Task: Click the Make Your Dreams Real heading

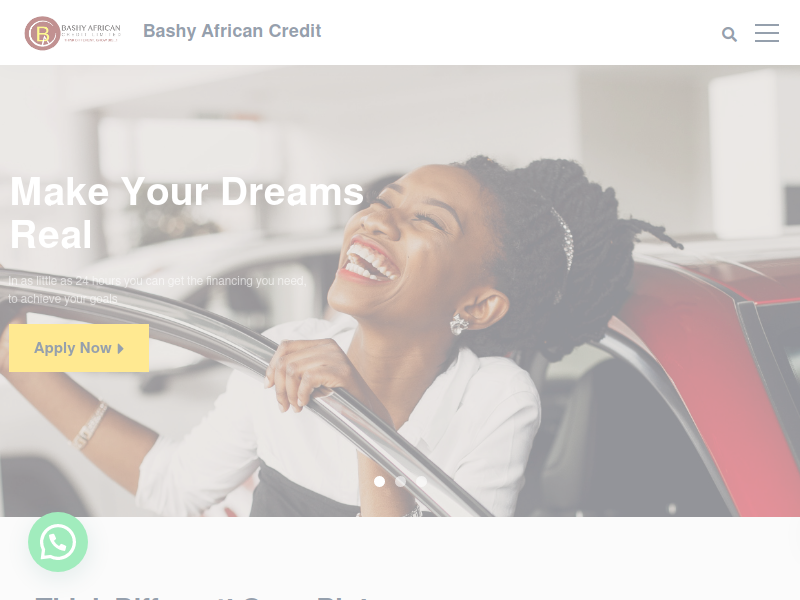Action: pyautogui.click(x=187, y=213)
